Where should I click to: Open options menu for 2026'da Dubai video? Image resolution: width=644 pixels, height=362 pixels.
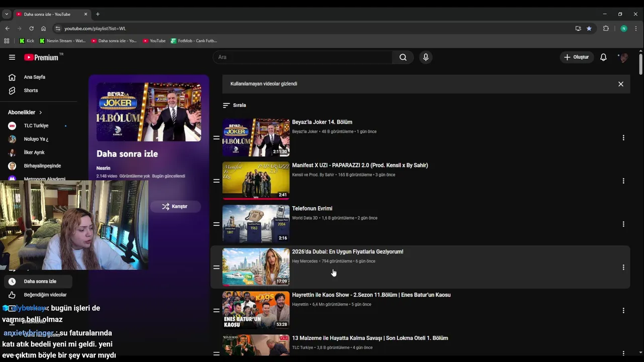pyautogui.click(x=623, y=267)
